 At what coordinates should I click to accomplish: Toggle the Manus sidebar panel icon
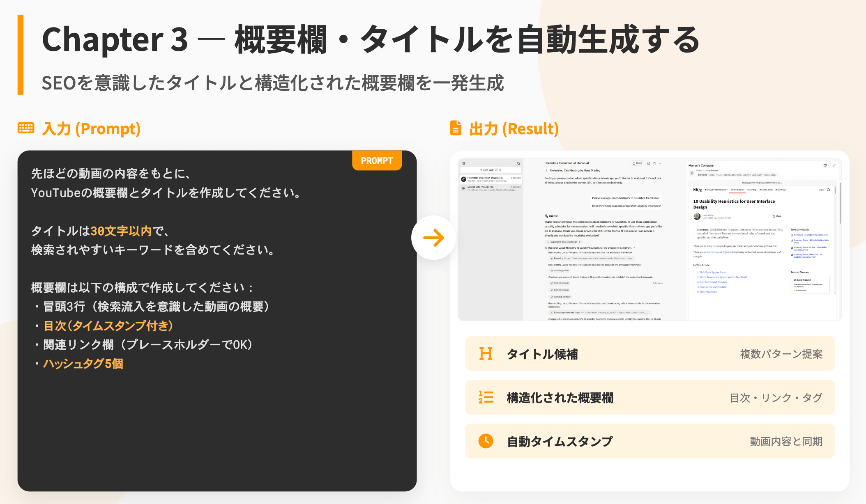(x=463, y=163)
